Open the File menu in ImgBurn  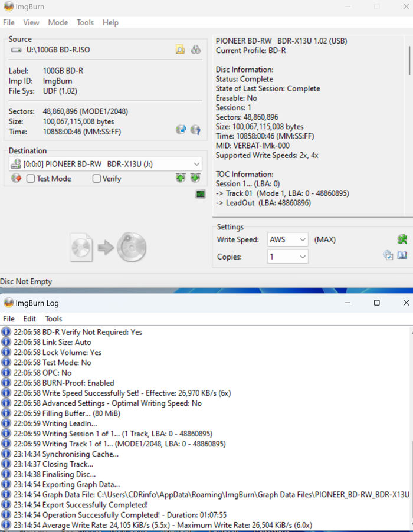coord(9,22)
